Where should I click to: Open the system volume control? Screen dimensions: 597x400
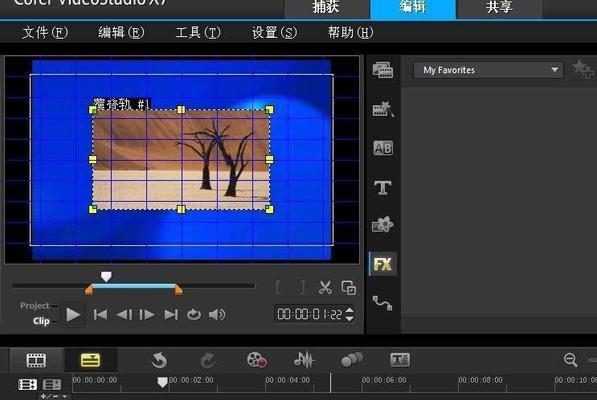click(217, 315)
